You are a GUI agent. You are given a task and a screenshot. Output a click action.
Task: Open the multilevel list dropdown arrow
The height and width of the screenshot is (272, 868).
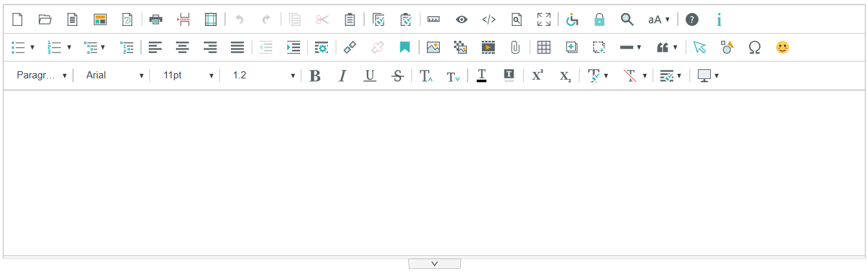point(103,47)
